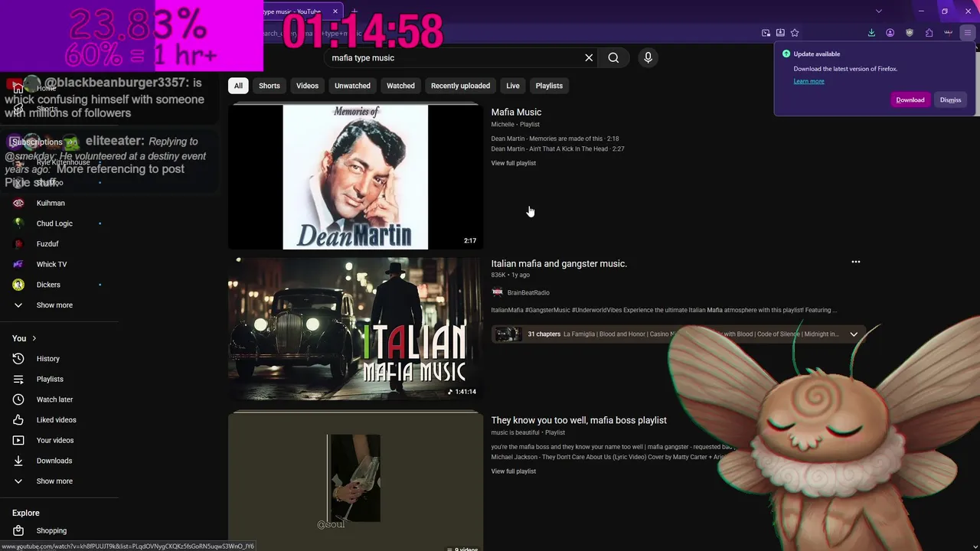The height and width of the screenshot is (551, 980).
Task: Follow the Learn more link in update popup
Action: point(808,81)
